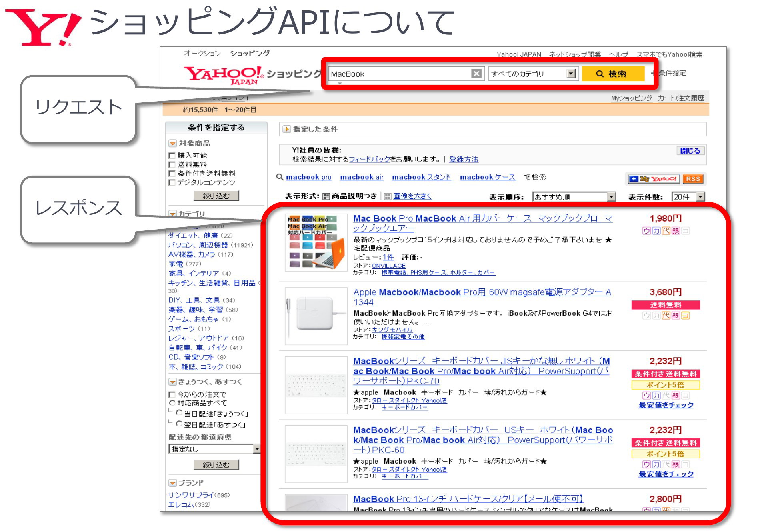Open ダイエット、健康 category
The width and height of the screenshot is (768, 532).
(x=193, y=235)
